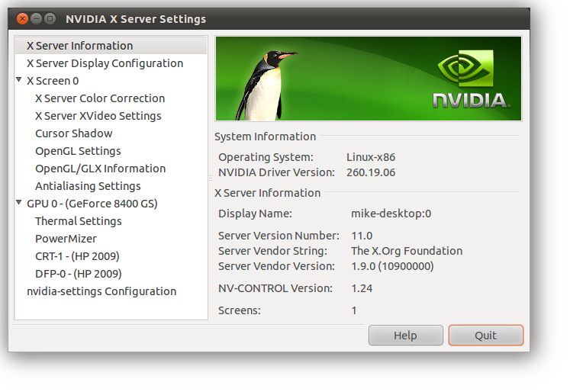Open X Server Color Correction page
The height and width of the screenshot is (392, 570).
click(x=100, y=98)
